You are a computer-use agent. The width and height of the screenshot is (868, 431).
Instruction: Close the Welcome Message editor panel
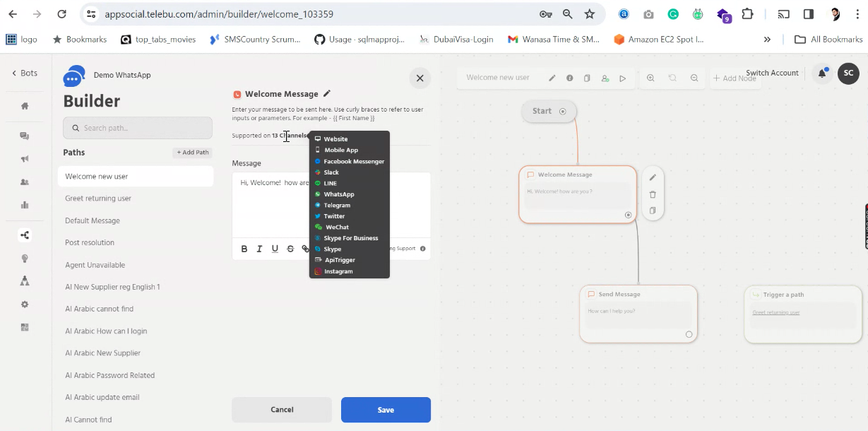pos(420,78)
